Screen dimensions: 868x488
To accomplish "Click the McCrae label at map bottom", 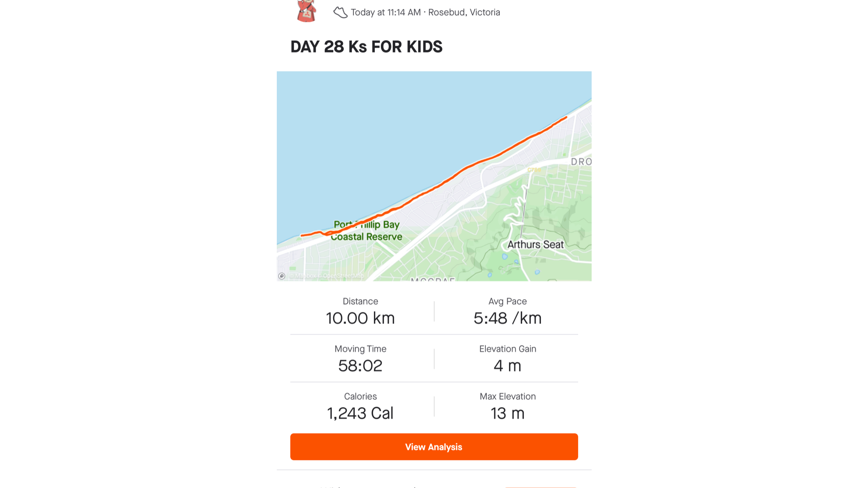I will 433,279.
